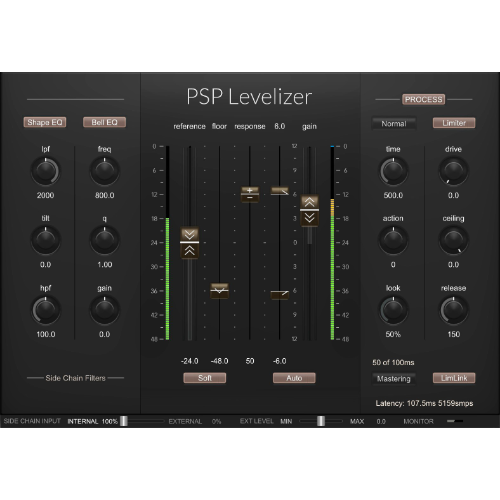This screenshot has height=500, width=500.
Task: Click the release value 150
Action: [453, 334]
